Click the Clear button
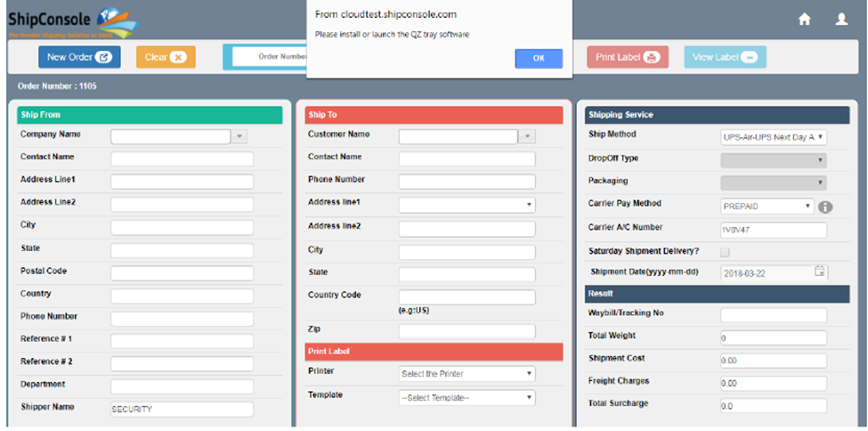Viewport: 868px width, 431px height. pos(166,57)
